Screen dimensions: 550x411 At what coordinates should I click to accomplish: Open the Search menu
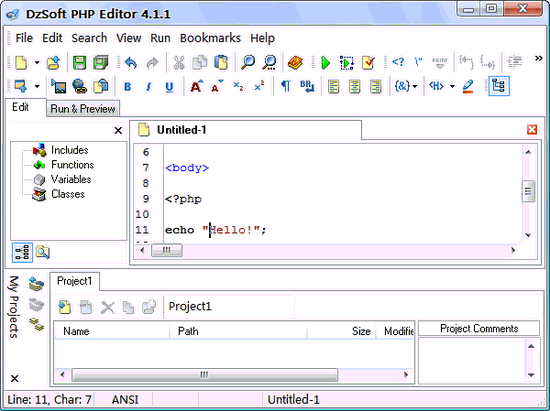coord(89,38)
